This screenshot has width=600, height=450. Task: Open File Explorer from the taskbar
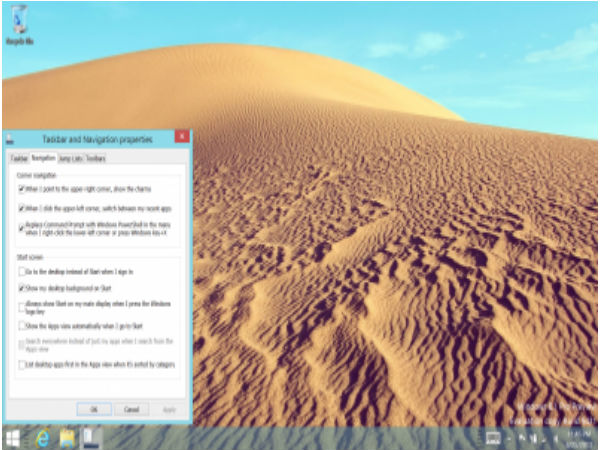coord(67,439)
